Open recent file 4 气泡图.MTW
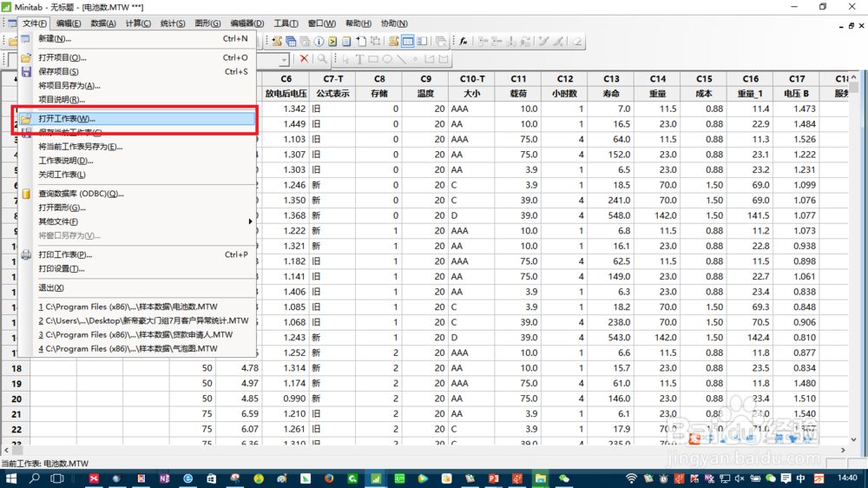 137,349
